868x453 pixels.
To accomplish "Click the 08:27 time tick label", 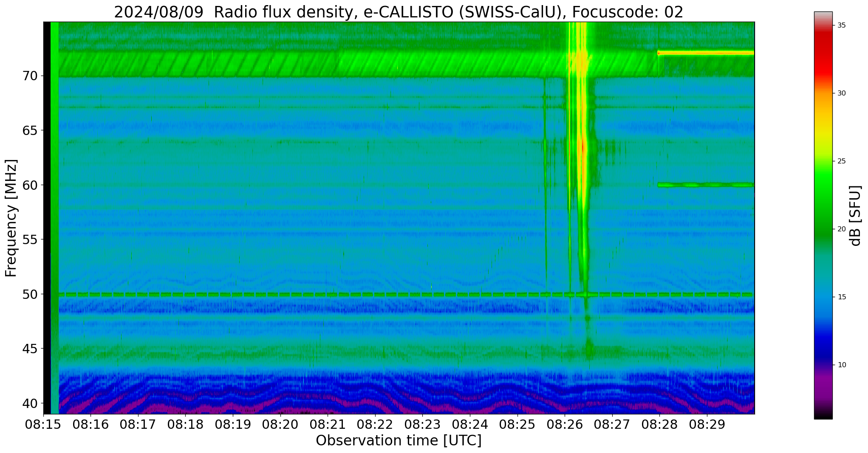I will click(612, 425).
